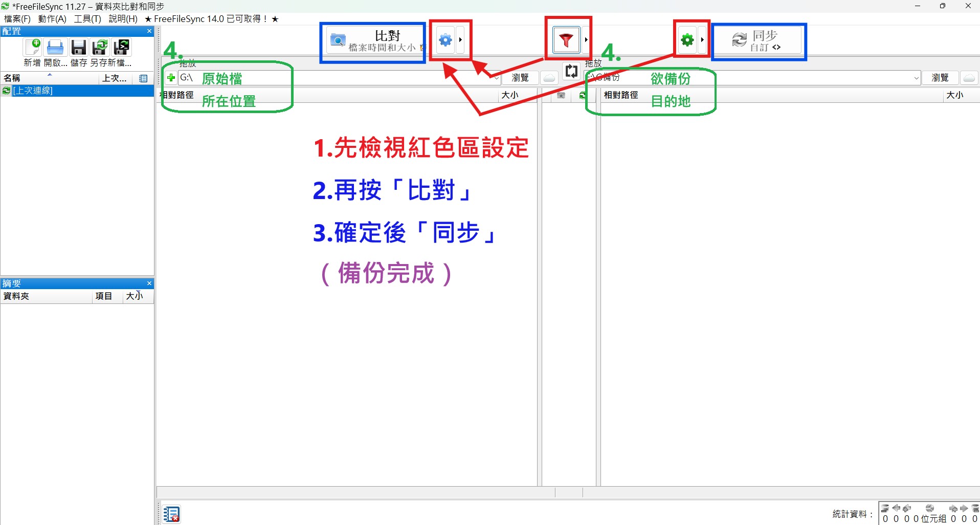This screenshot has height=525, width=980.
Task: Toggle the log panel icon at bottom left
Action: tap(172, 514)
